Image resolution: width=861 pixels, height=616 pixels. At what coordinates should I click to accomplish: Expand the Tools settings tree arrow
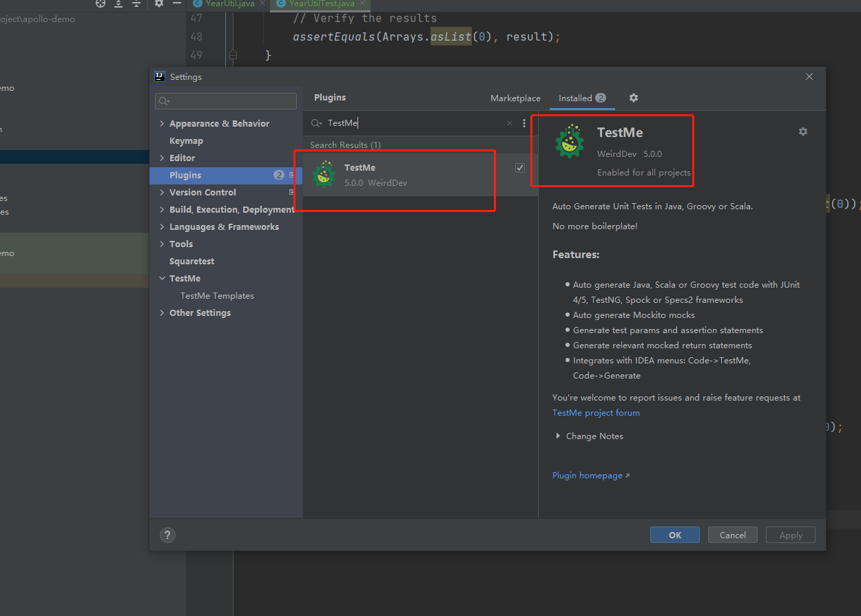pyautogui.click(x=162, y=244)
